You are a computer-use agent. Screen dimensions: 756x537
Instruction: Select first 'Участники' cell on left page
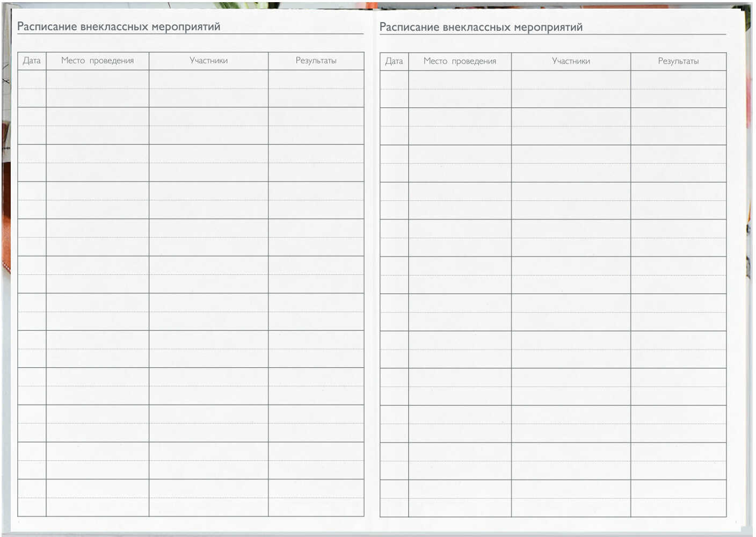[x=208, y=89]
